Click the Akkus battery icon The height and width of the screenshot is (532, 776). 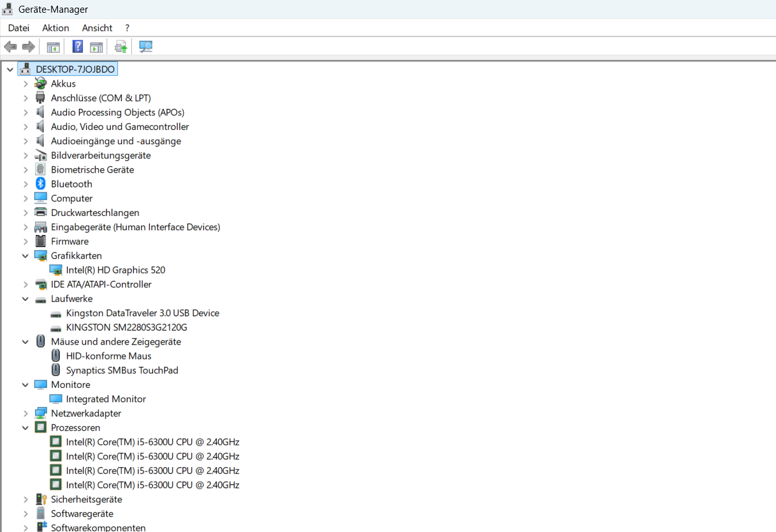(x=41, y=83)
